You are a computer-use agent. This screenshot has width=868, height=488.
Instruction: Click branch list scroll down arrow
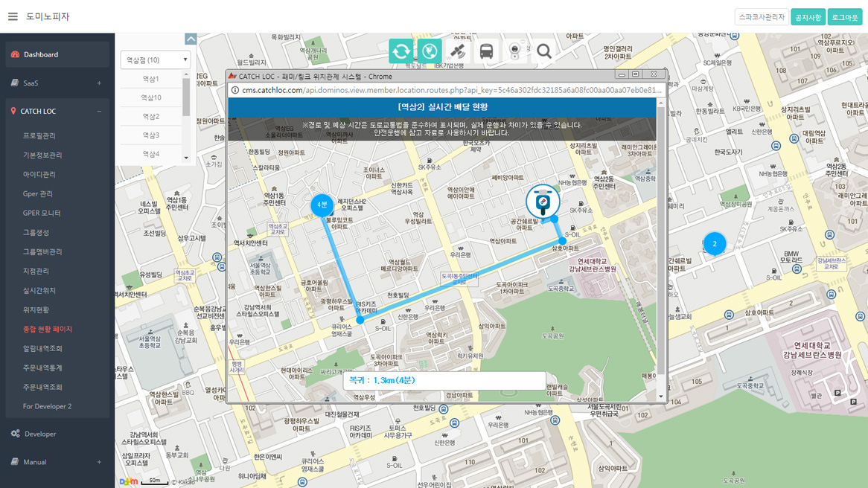[186, 158]
